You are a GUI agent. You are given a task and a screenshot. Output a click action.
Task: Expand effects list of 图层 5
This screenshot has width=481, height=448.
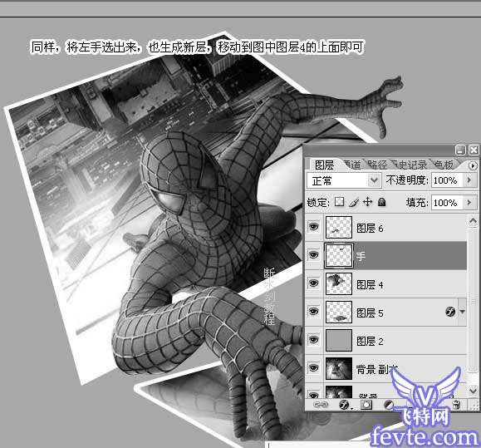pos(462,312)
